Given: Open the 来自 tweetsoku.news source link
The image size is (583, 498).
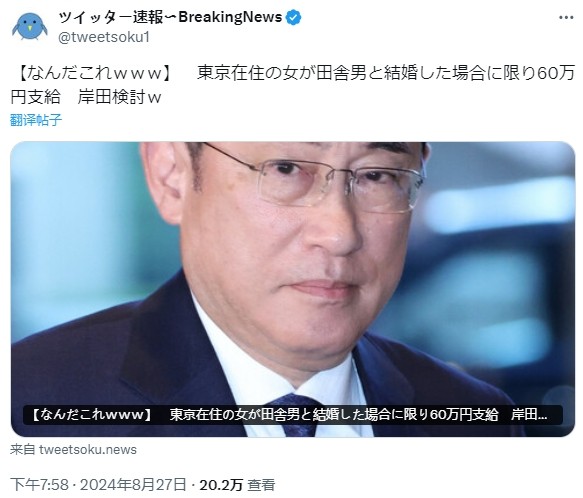Looking at the screenshot, I should click(73, 450).
